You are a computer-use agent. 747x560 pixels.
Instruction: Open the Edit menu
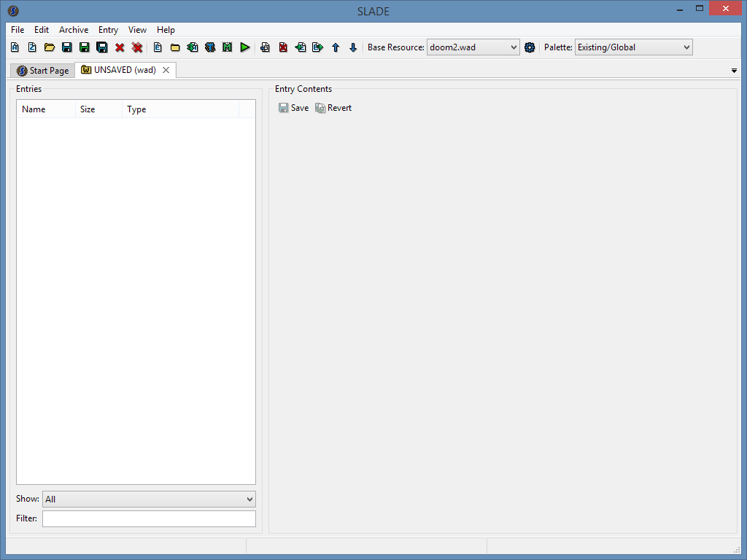pos(42,29)
